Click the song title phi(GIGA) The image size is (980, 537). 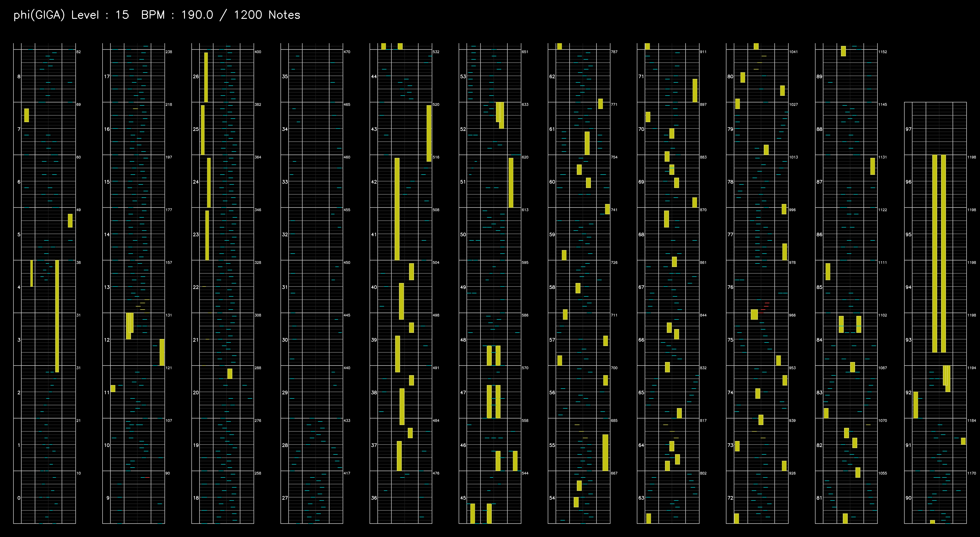pos(39,15)
